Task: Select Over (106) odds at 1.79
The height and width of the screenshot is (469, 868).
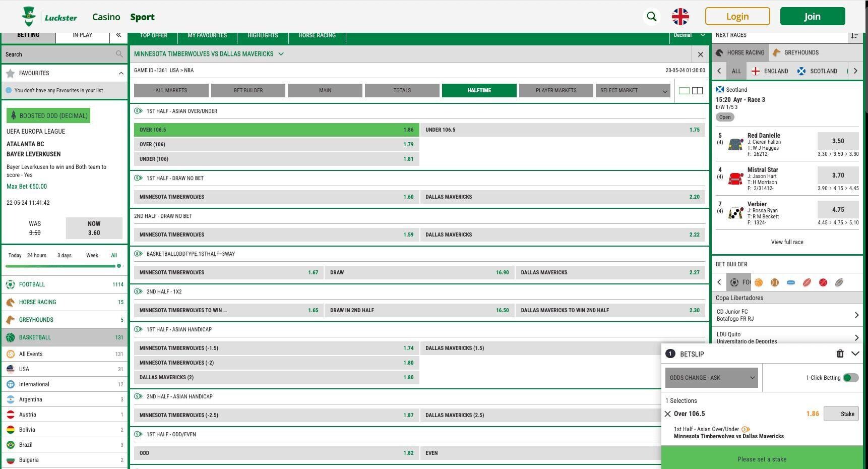Action: [x=276, y=144]
